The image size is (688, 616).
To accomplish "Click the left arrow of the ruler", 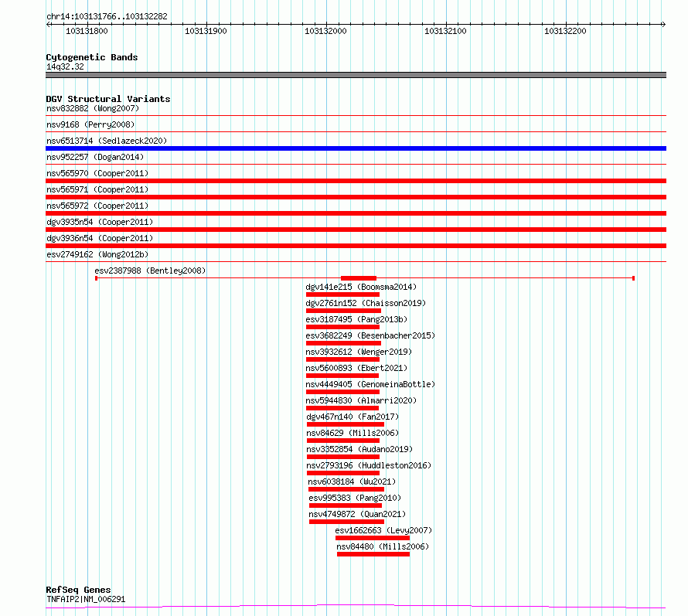I will pyautogui.click(x=48, y=25).
